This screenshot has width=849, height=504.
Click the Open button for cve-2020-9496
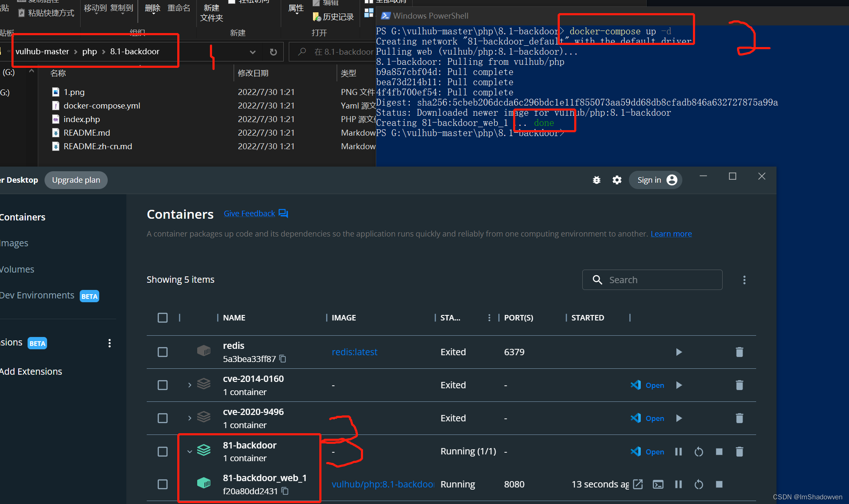648,418
